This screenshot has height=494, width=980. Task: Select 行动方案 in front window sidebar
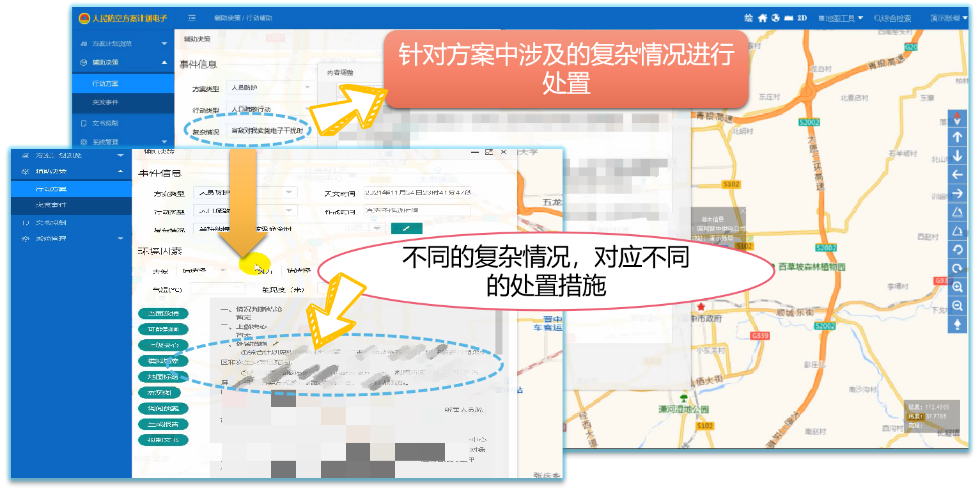(x=71, y=189)
